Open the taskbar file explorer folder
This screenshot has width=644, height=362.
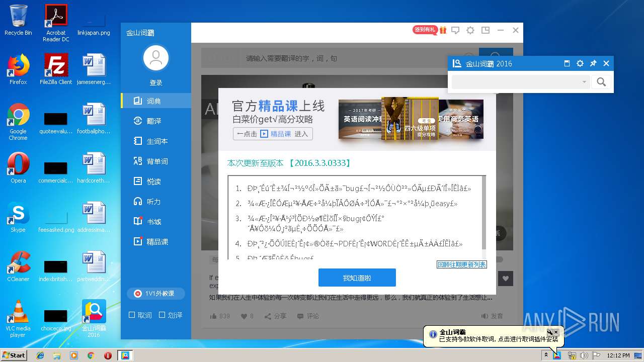tap(57, 355)
